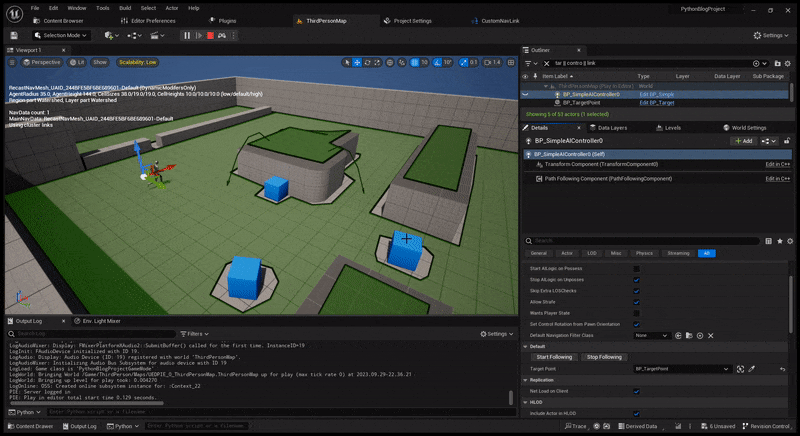This screenshot has height=436, width=800.
Task: Advance the simulation by one frame
Action: click(198, 35)
